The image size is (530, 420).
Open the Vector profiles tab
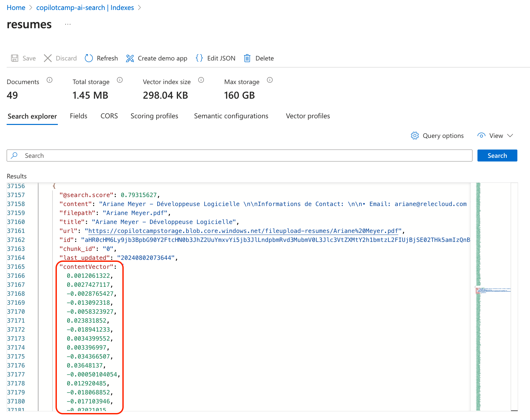pos(308,116)
